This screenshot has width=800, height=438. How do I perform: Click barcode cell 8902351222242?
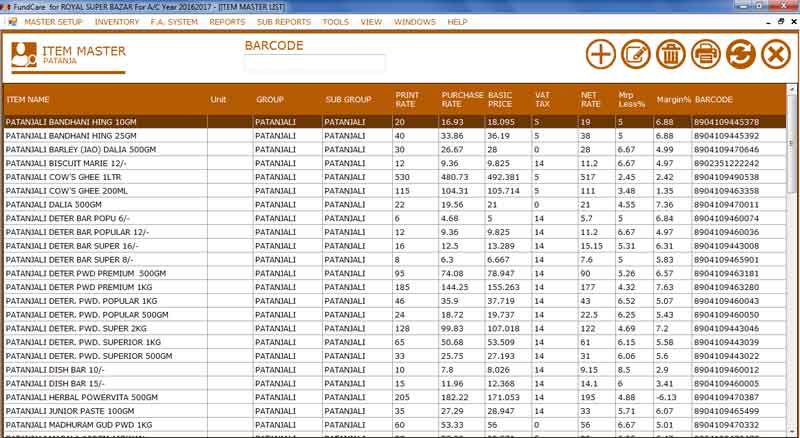tap(738, 163)
